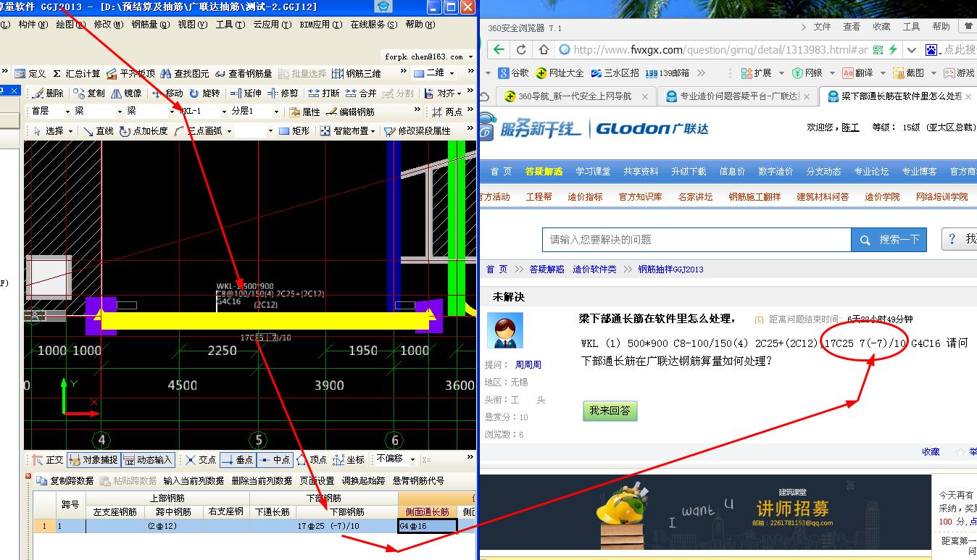The width and height of the screenshot is (977, 560).
Task: Click 复制跨数据 copy span data
Action: tap(65, 480)
